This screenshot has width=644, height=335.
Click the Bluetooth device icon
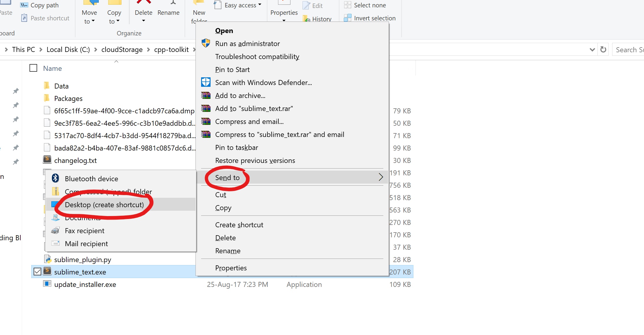[55, 178]
